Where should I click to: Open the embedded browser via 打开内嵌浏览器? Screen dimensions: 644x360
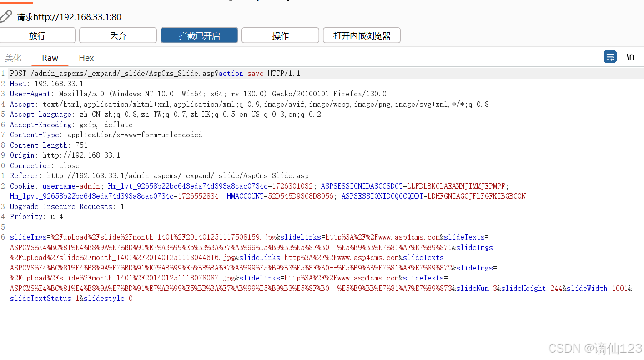[361, 35]
